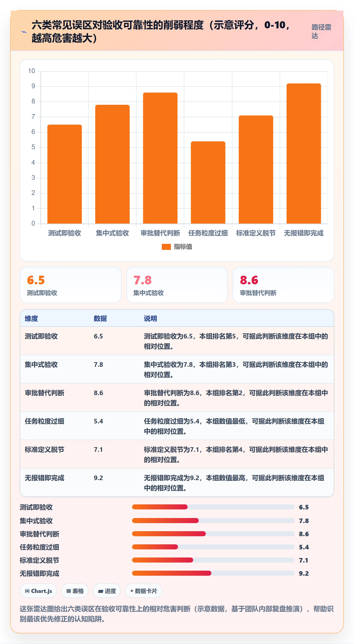This screenshot has width=354, height=644.
Task: Select the 测试即验收 bar in chart
Action: (64, 174)
